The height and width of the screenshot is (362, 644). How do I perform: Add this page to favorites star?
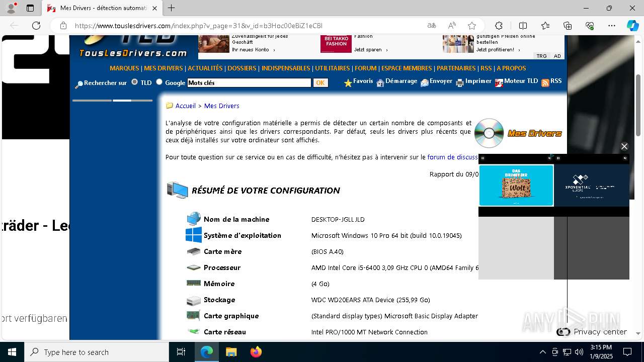click(x=472, y=26)
